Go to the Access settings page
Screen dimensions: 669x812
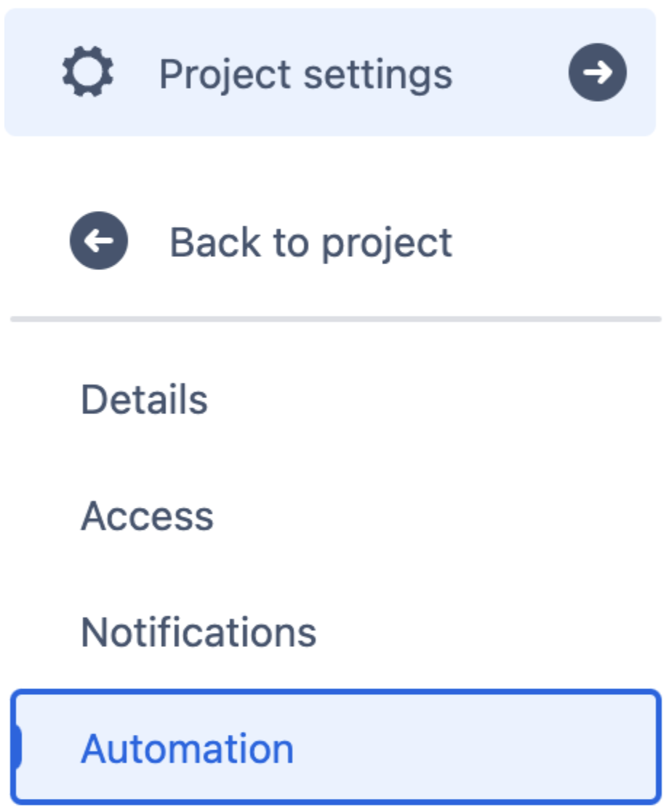pyautogui.click(x=147, y=516)
